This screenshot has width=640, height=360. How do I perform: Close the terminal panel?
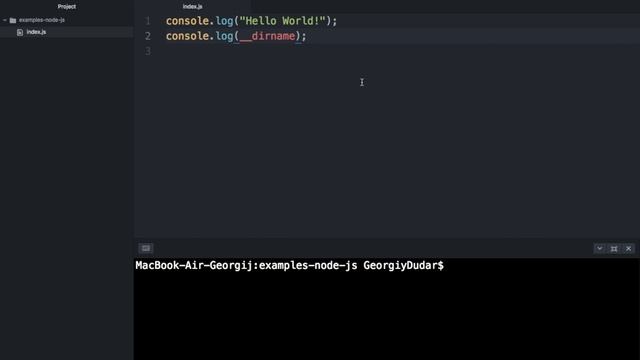[629, 249]
